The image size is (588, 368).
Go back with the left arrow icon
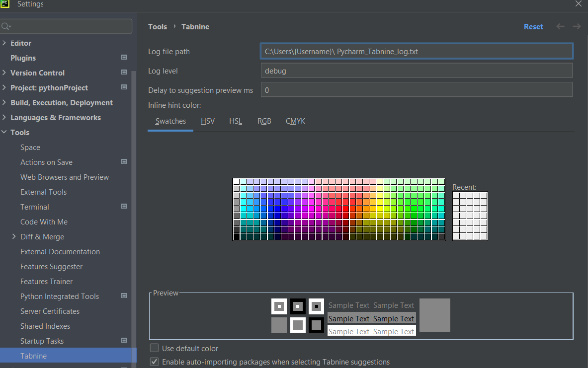560,26
